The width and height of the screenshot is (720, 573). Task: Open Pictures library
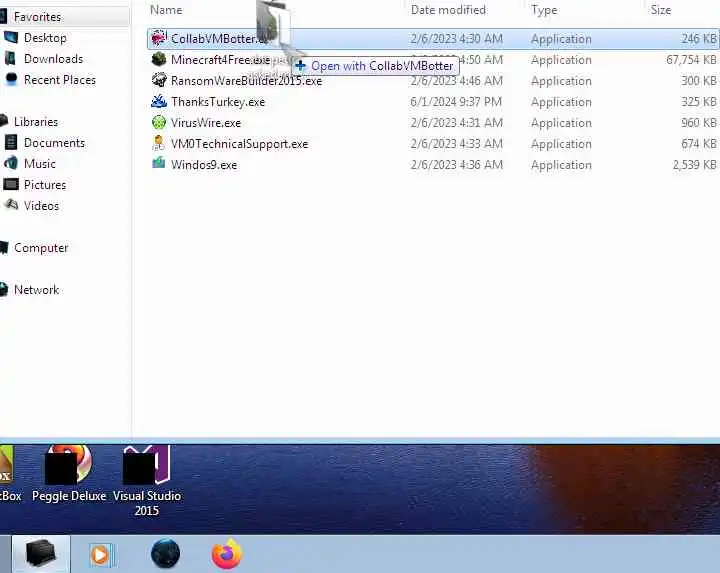point(45,185)
